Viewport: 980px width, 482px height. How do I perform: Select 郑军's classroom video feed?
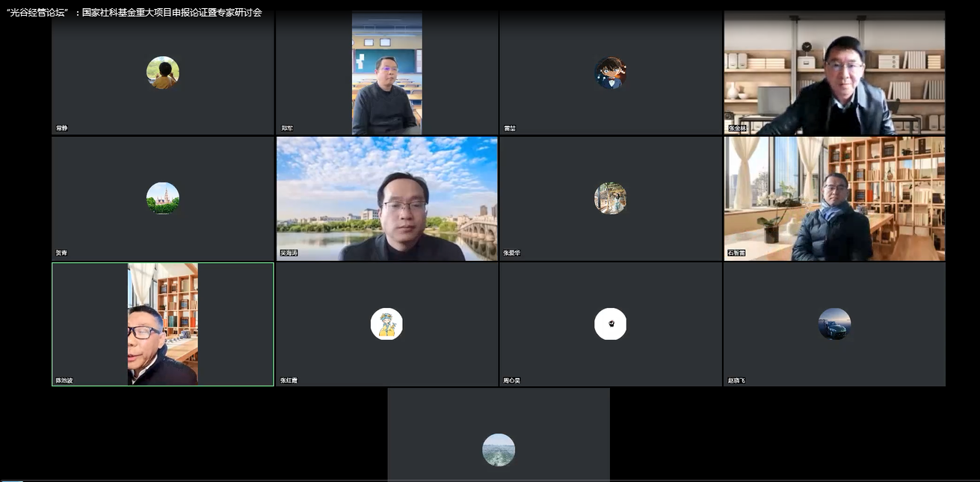pyautogui.click(x=386, y=73)
